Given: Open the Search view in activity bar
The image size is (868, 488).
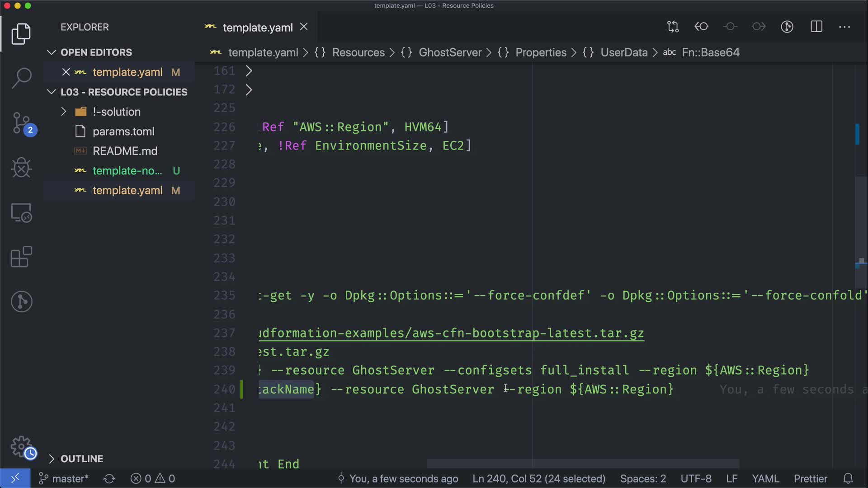Looking at the screenshot, I should pos(21,78).
